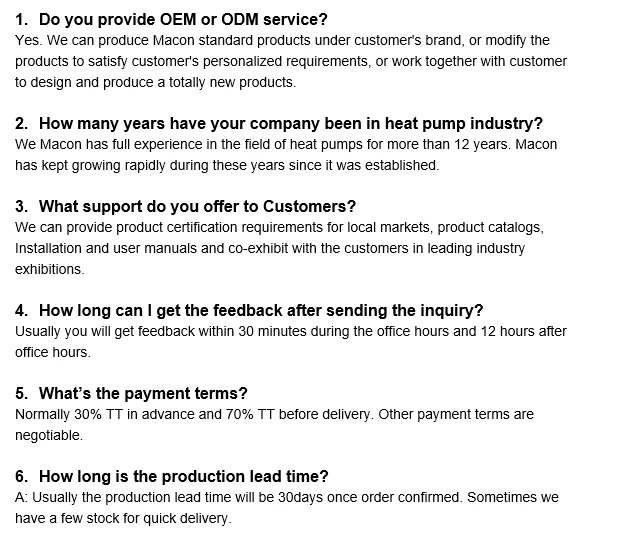The image size is (640, 537).
Task: Click the number 1 list marker
Action: click(x=21, y=19)
